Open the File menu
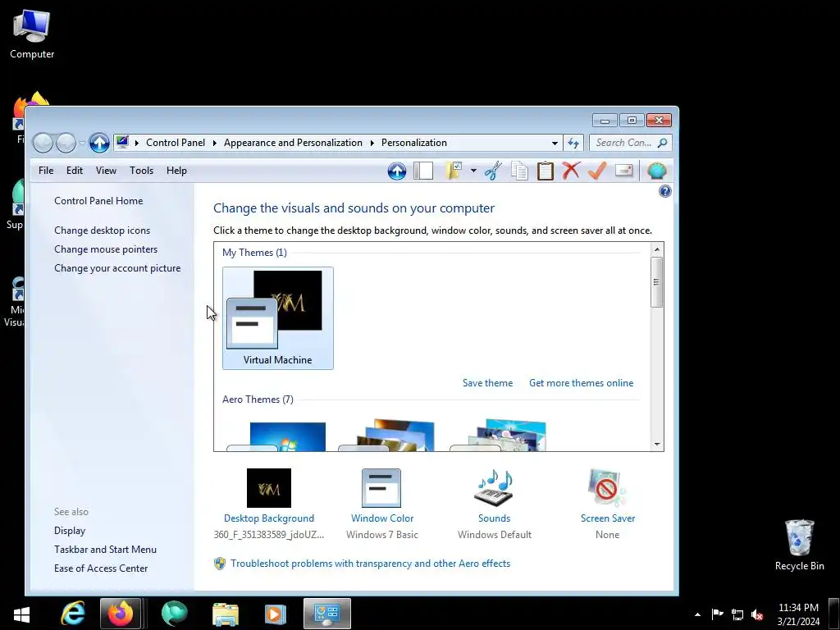 click(46, 171)
